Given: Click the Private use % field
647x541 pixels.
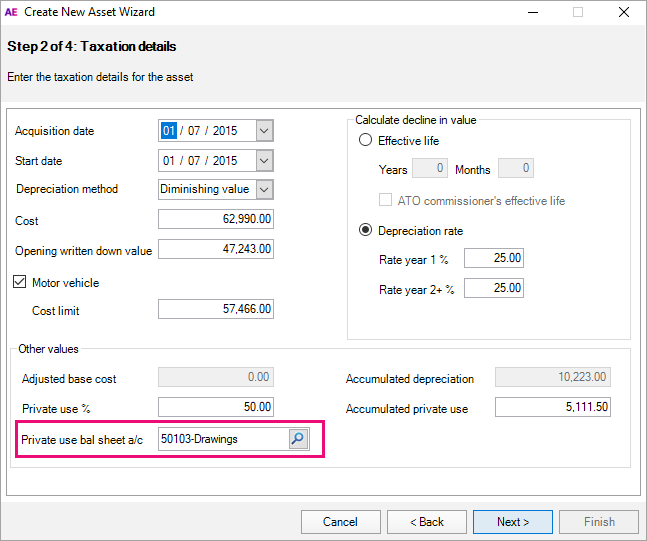Looking at the screenshot, I should tap(216, 407).
